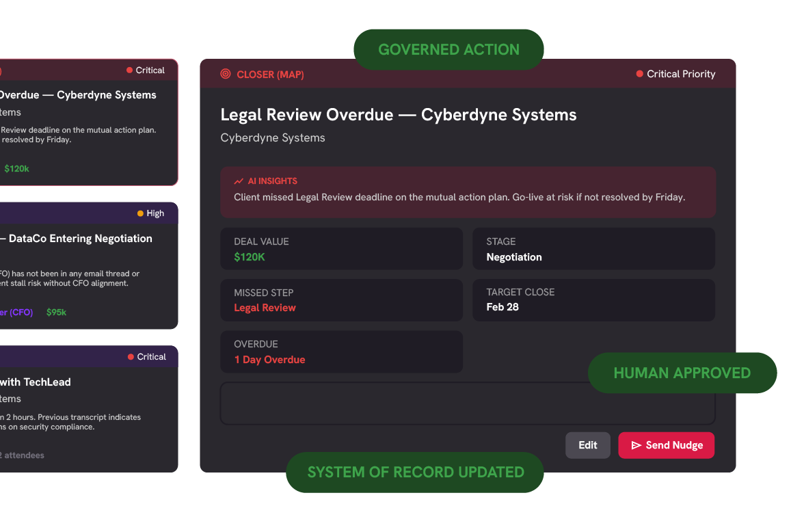Click the Critical label on the Cyberdyne card
This screenshot has width=791, height=532.
point(150,70)
